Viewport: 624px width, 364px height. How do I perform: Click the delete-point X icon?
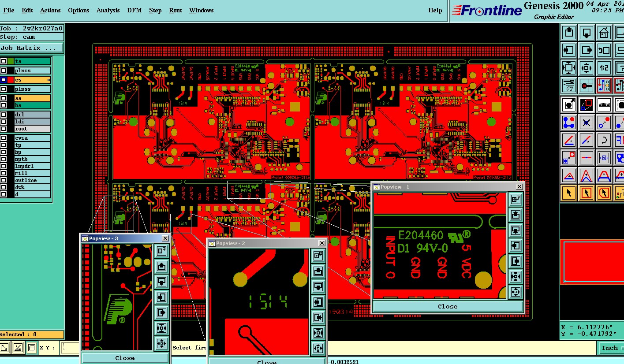pos(587,122)
